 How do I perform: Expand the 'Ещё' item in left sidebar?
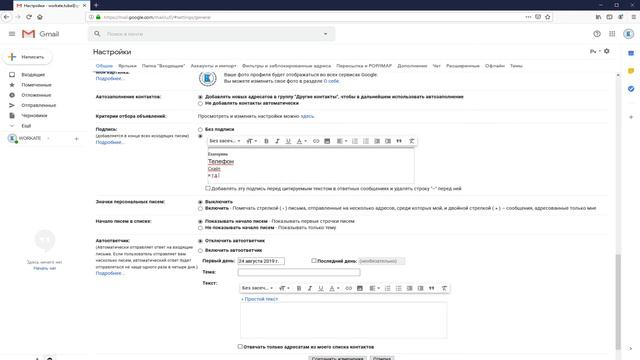click(26, 126)
